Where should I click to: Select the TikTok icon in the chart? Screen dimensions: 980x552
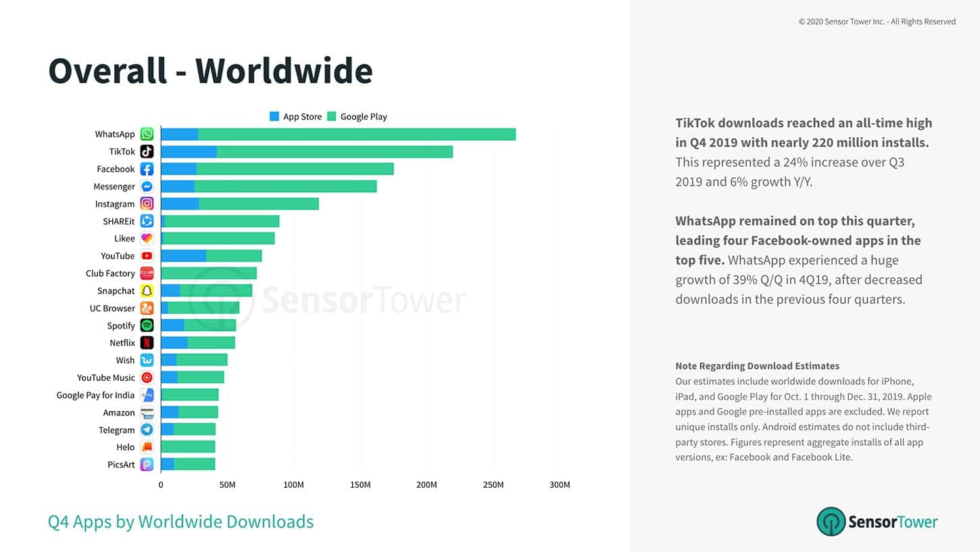[x=147, y=151]
